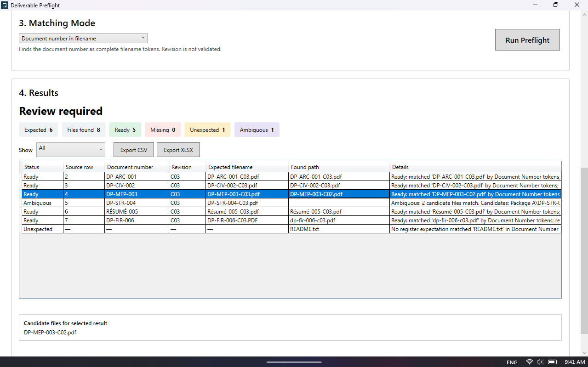Viewport: 588px width, 367px height.
Task: Export results as XLSX
Action: coord(178,150)
